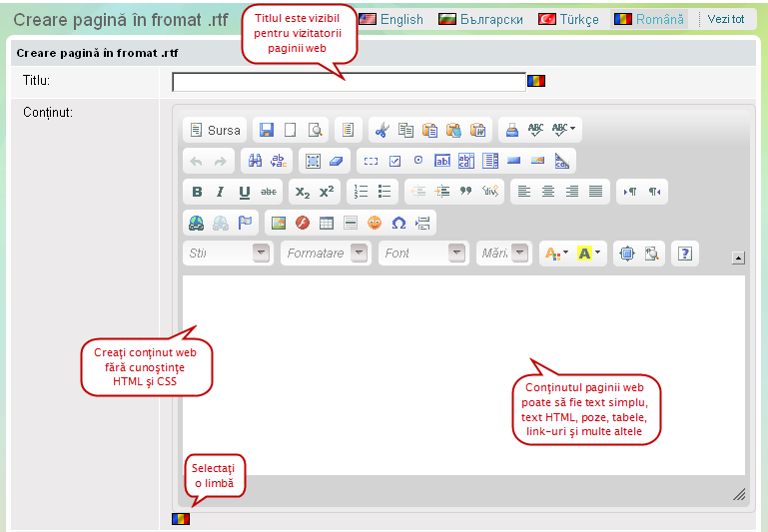This screenshot has height=532, width=768.
Task: Click the Titlu text input field
Action: (x=348, y=82)
